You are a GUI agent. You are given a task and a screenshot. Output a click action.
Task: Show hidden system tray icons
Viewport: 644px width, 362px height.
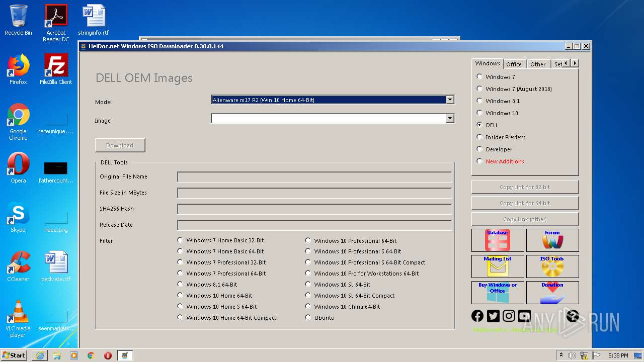tap(561, 355)
